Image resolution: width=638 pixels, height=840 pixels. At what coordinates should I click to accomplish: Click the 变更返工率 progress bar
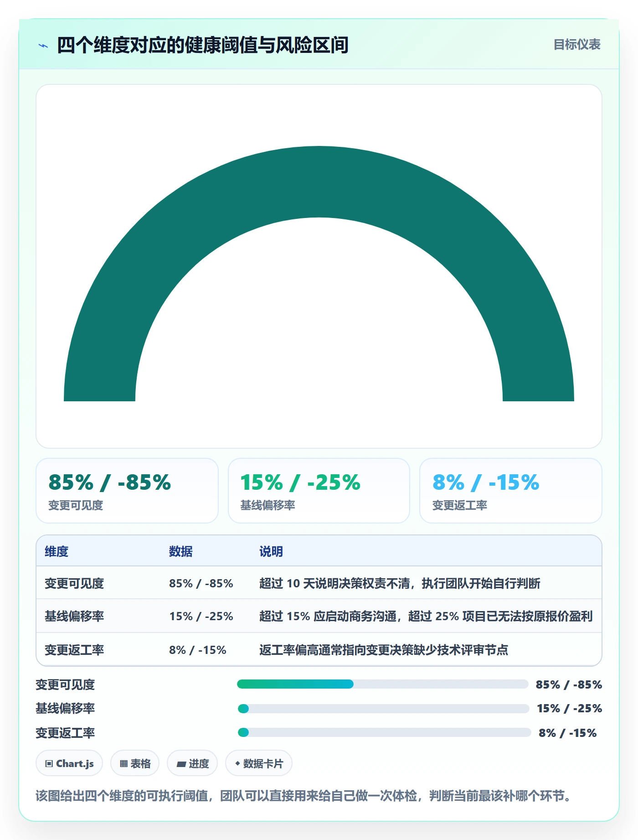(384, 732)
